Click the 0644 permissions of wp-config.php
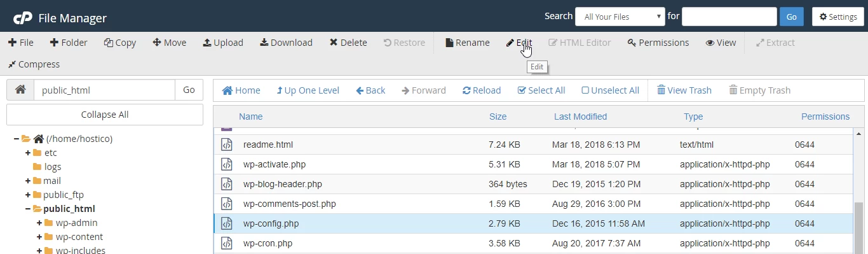This screenshot has width=868, height=254. pyautogui.click(x=804, y=223)
